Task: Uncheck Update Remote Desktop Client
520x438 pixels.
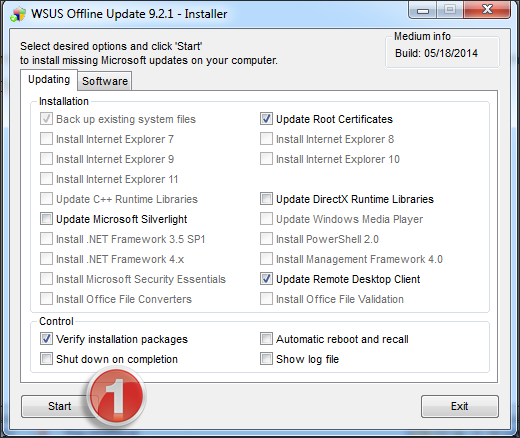Action: point(266,279)
